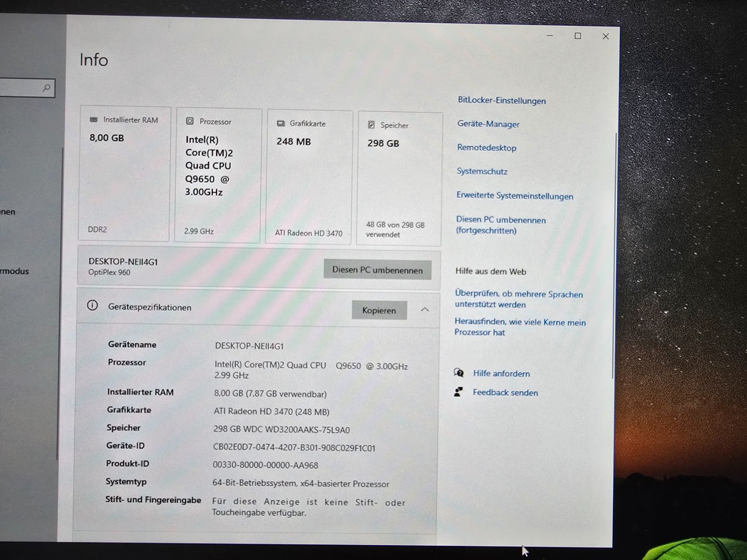Click '298 GB WDC WD3200AAKS-75L9A0' value

point(281,429)
